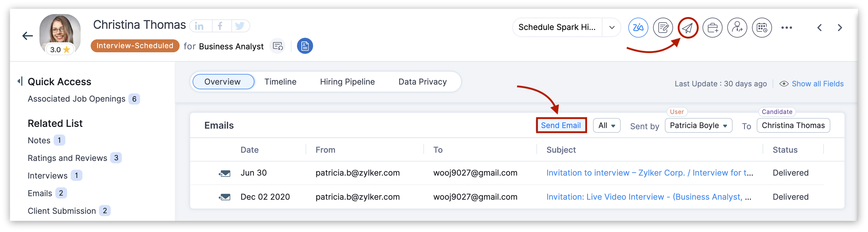Click the 3.0 star rating badge
This screenshot has height=232, width=868.
click(x=60, y=50)
